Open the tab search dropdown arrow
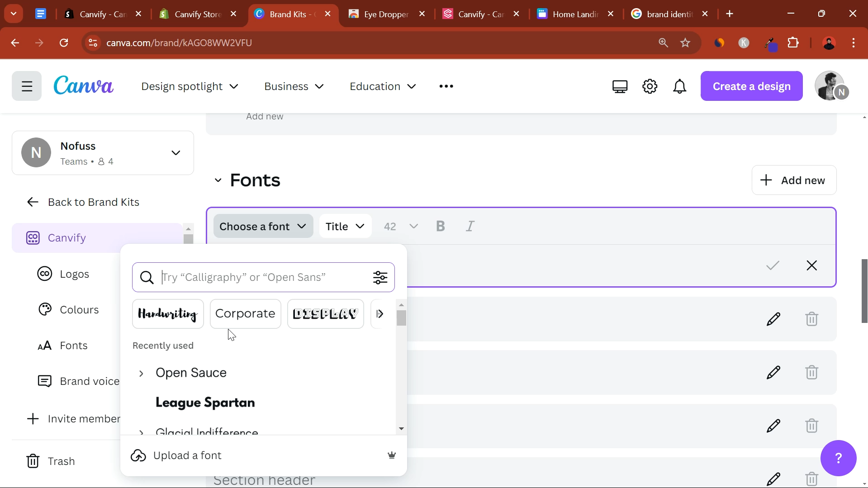This screenshot has width=868, height=488. point(14,14)
